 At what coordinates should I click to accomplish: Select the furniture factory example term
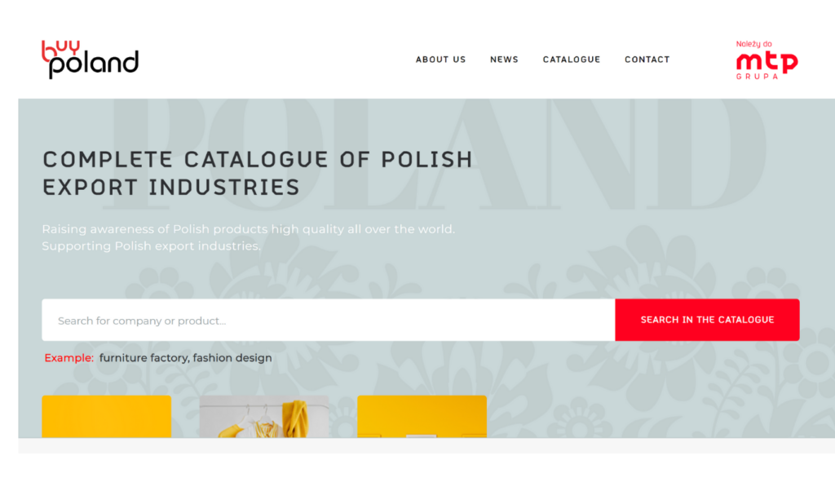click(144, 358)
